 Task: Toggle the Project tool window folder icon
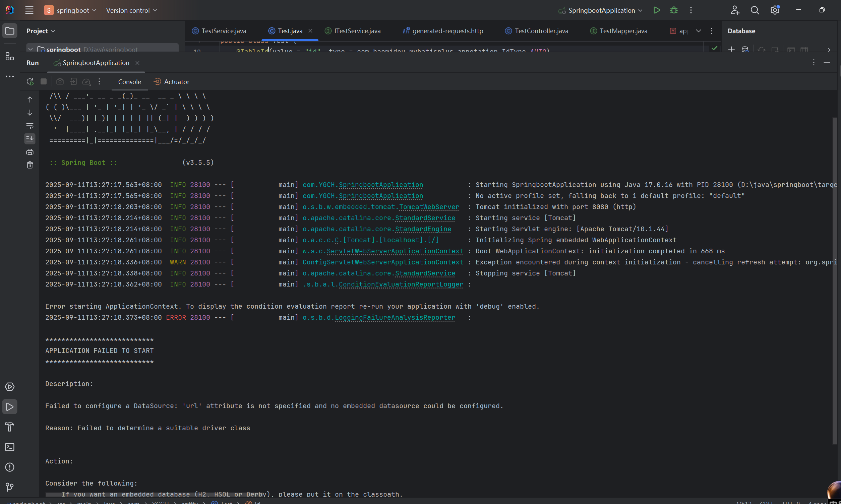[x=9, y=31]
